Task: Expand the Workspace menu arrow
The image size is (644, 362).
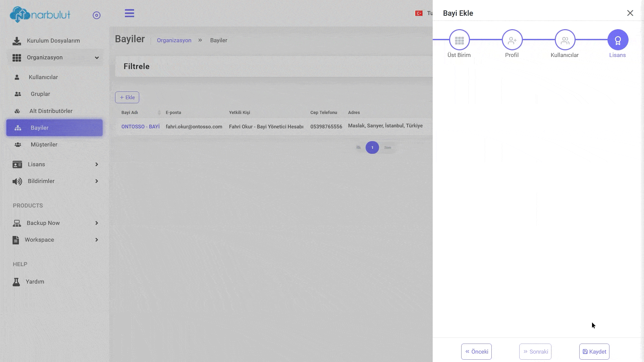Action: click(97, 240)
